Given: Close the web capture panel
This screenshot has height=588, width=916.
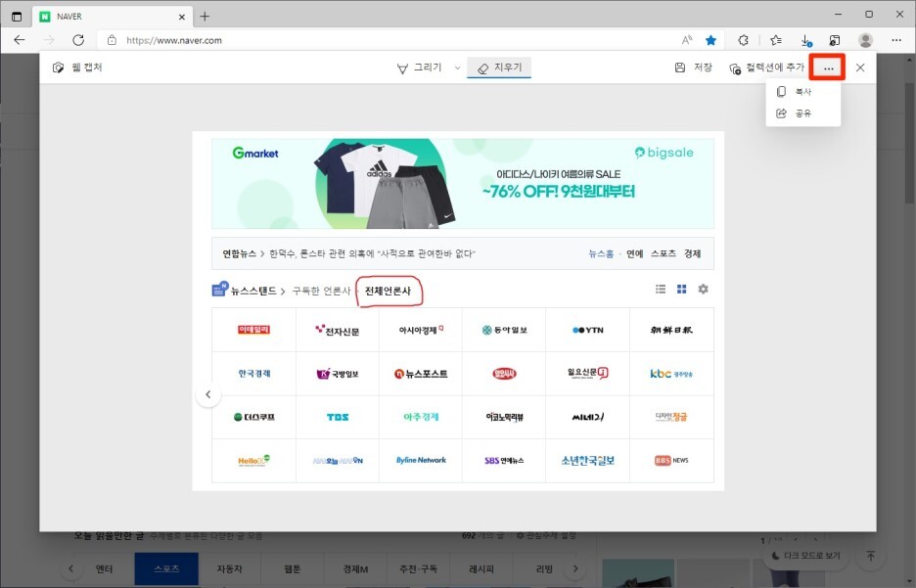Looking at the screenshot, I should point(860,68).
